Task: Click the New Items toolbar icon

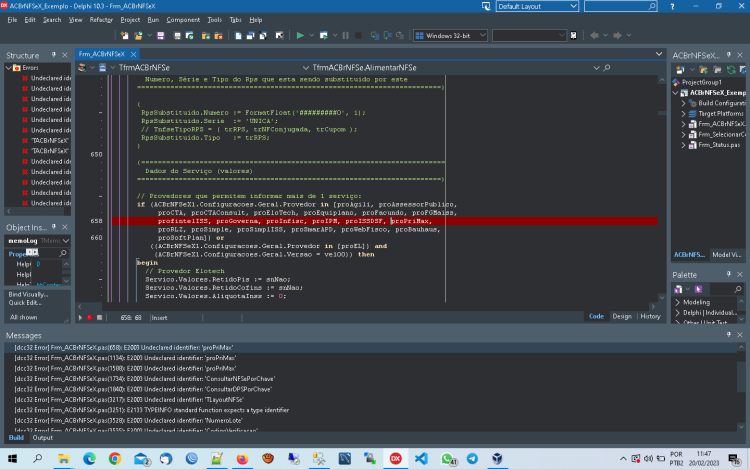Action: click(124, 35)
